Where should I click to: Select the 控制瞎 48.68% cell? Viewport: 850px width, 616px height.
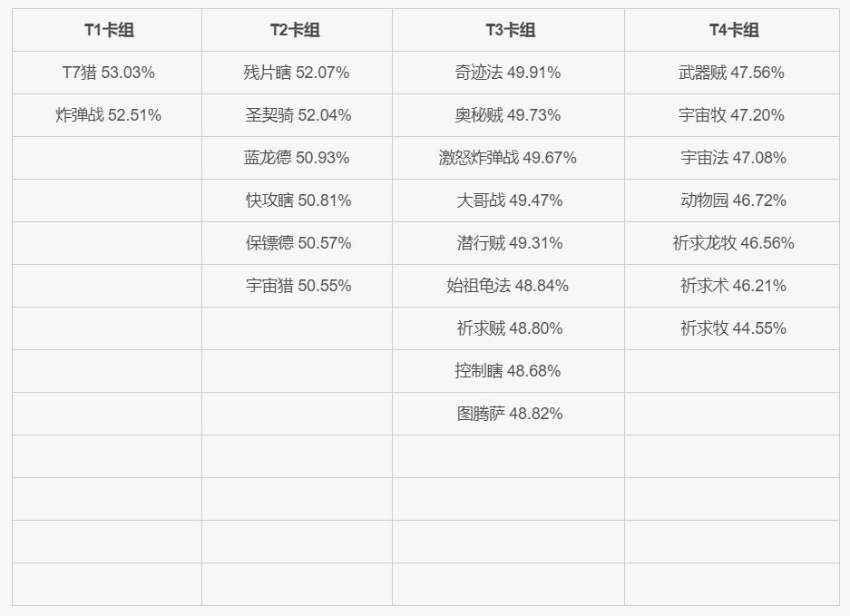(508, 371)
